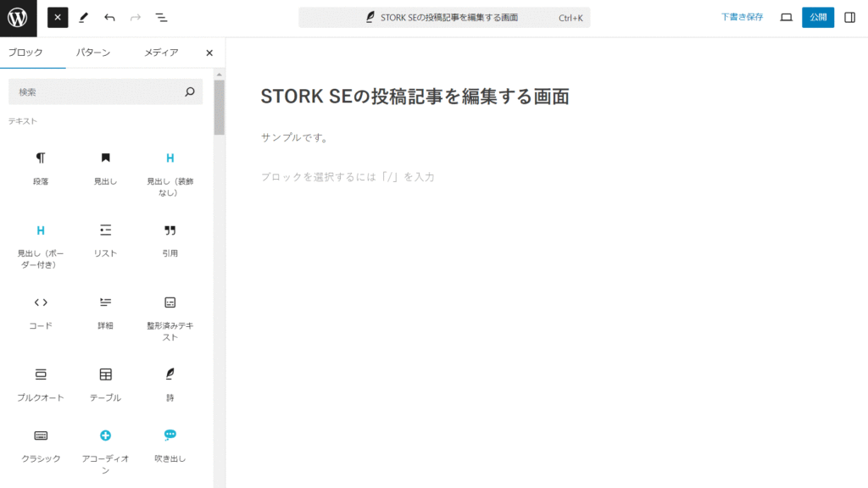Click the post title STORK SEの投稿記事を編集する画面
This screenshot has height=488, width=868.
coord(415,97)
